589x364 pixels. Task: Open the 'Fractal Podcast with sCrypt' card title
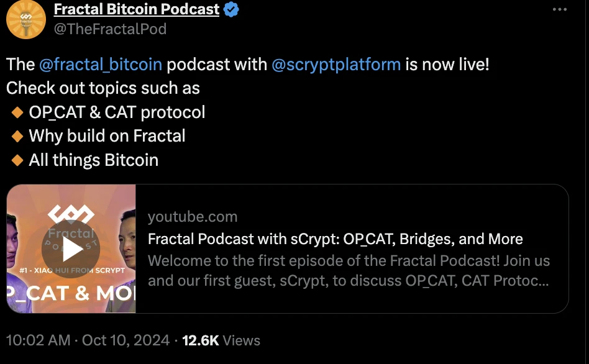[336, 239]
